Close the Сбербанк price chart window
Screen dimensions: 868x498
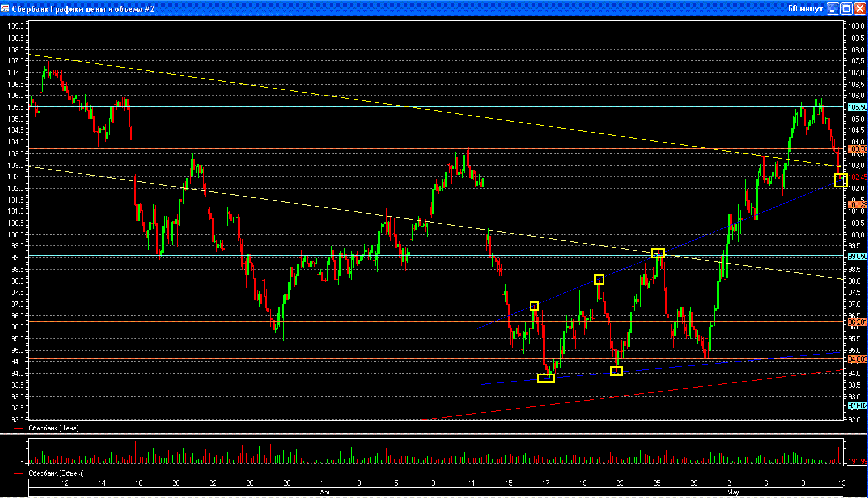(859, 8)
